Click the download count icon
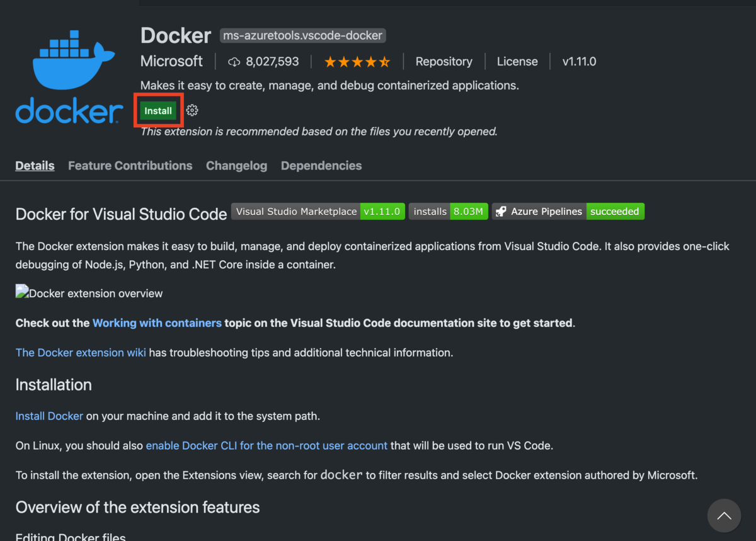756x541 pixels. tap(234, 61)
